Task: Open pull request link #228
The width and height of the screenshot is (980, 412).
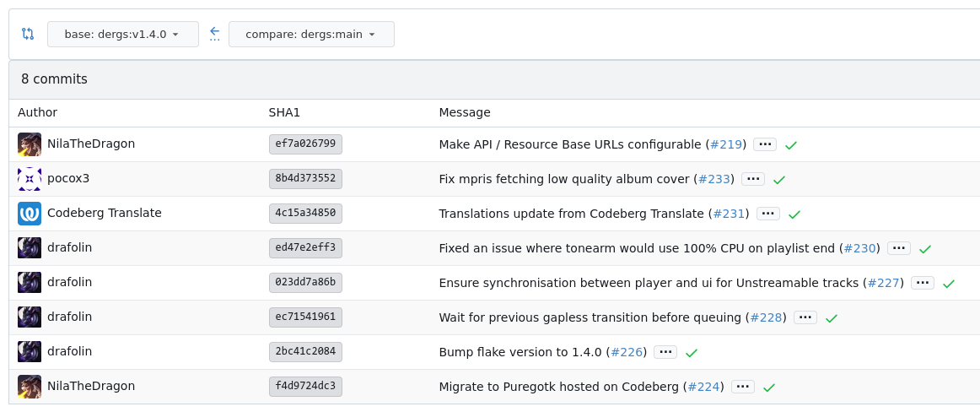Action: pos(767,317)
